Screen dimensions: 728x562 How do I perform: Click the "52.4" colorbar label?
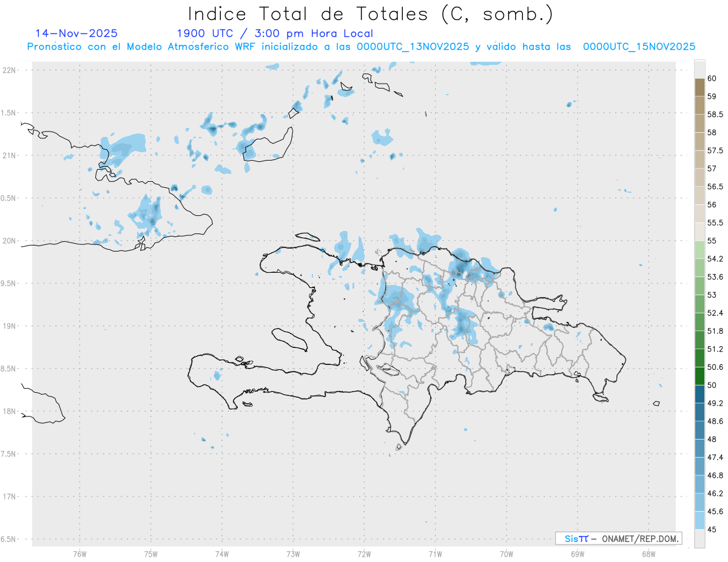pyautogui.click(x=715, y=313)
